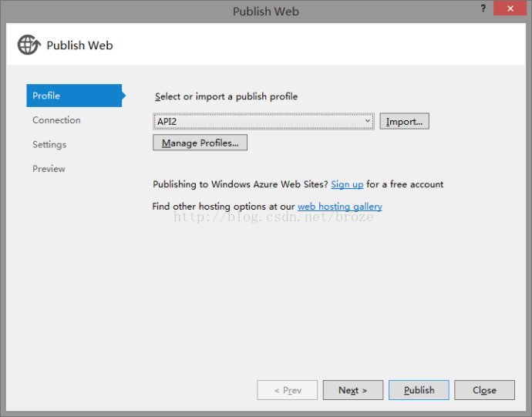The height and width of the screenshot is (417, 532).
Task: Click the Close button
Action: pos(484,390)
